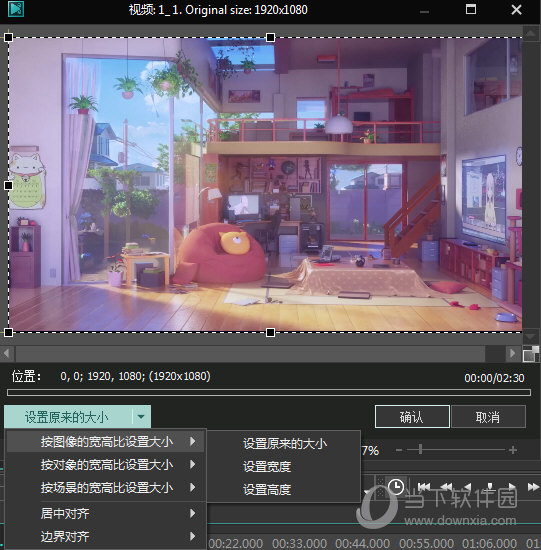Choose 设置高度 in the submenu
The image size is (541, 550).
285,489
